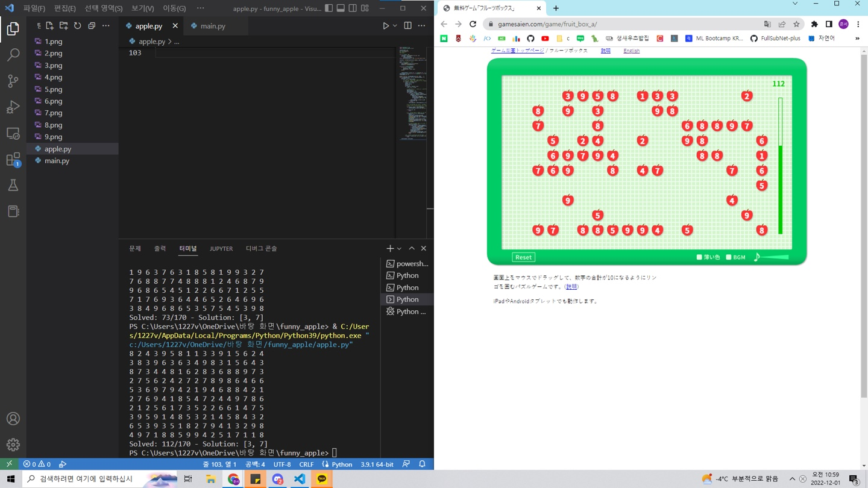The image size is (868, 488).
Task: Select the powershell terminal in list
Action: point(407,263)
